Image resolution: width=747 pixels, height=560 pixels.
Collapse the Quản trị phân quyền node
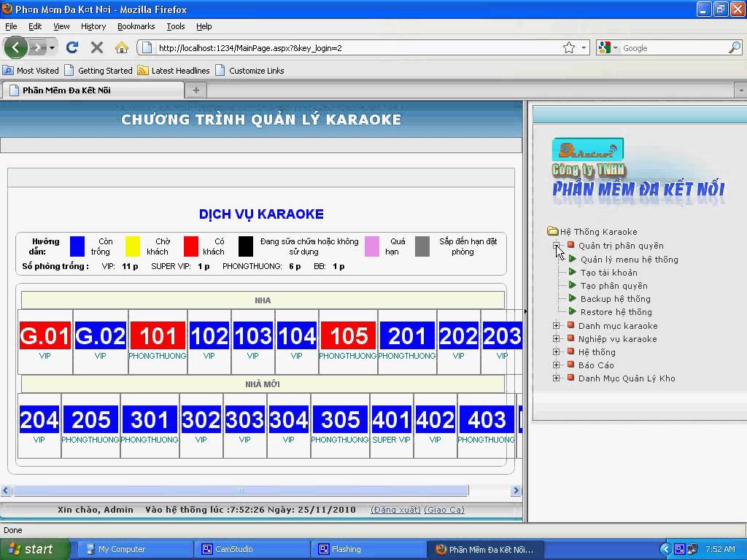(556, 246)
